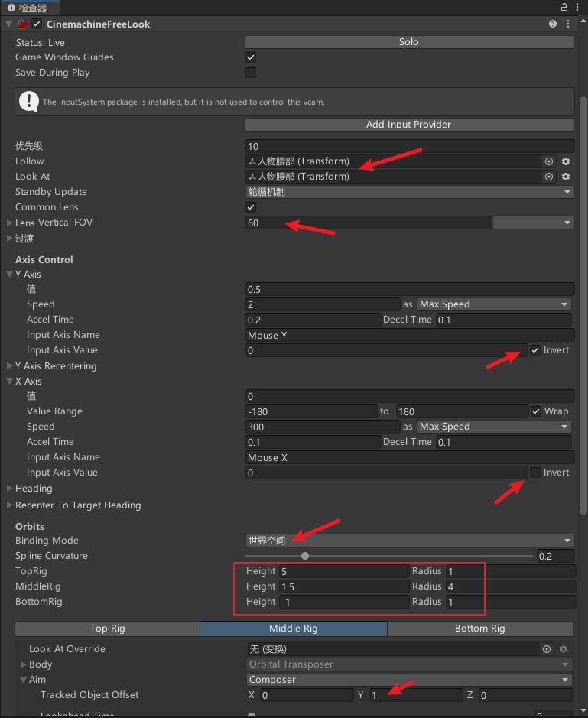The height and width of the screenshot is (718, 588).
Task: Open Lens FOV preset dropdown
Action: pos(533,223)
